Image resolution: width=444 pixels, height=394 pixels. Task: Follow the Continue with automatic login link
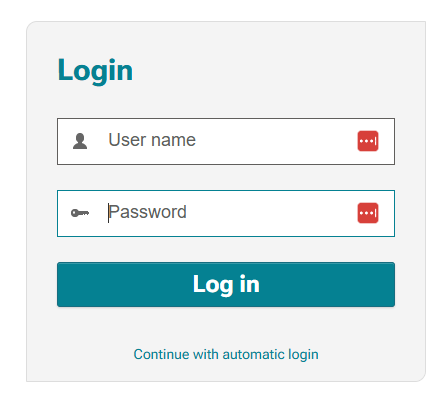(x=226, y=354)
